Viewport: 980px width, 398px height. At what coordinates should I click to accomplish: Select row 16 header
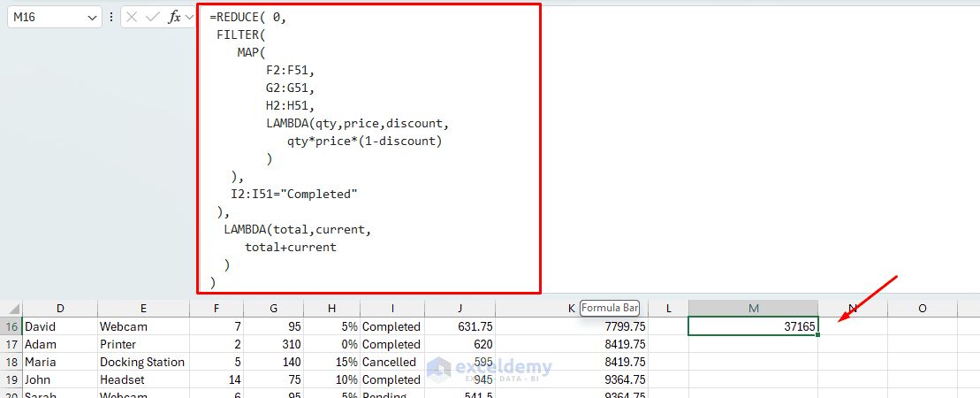(11, 326)
